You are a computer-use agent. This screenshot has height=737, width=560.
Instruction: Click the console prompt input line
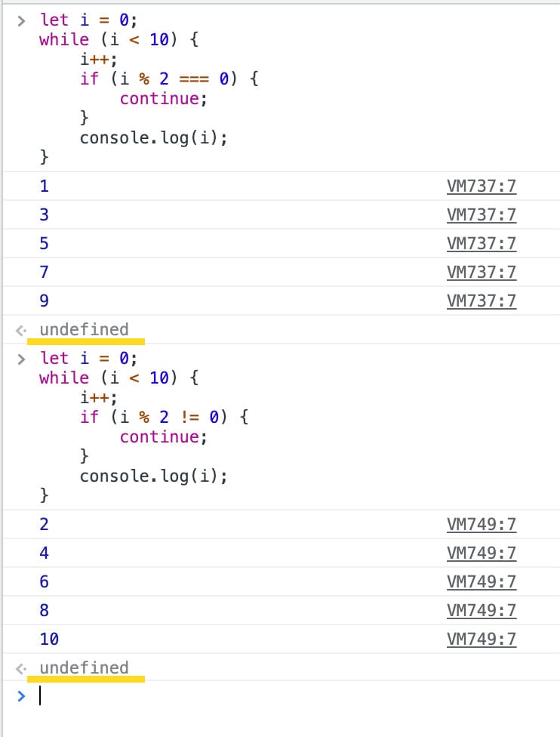pos(299,695)
